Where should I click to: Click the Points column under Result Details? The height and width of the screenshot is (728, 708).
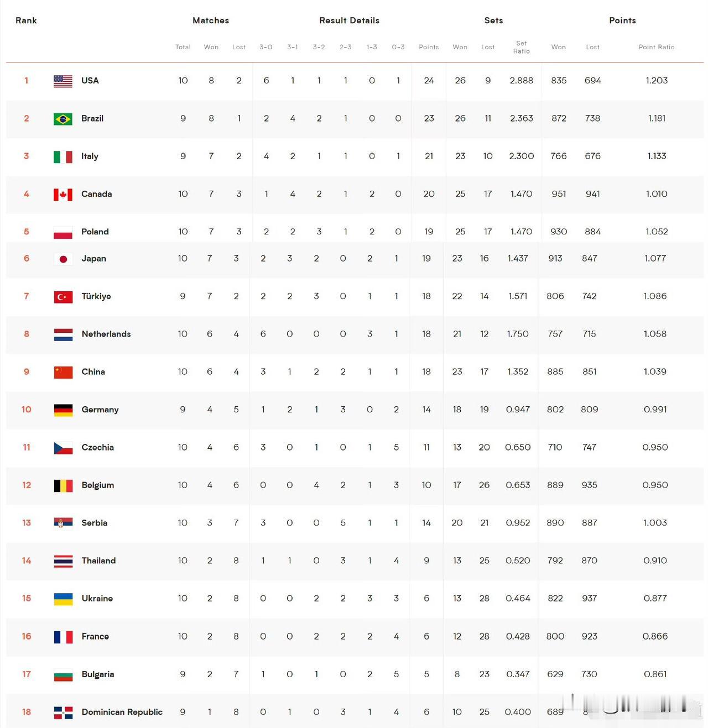click(429, 47)
